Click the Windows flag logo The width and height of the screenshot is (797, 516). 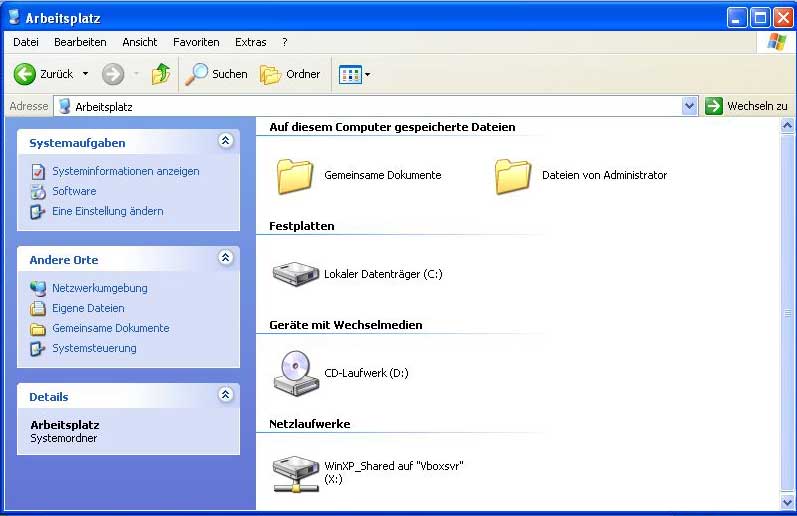(x=776, y=42)
